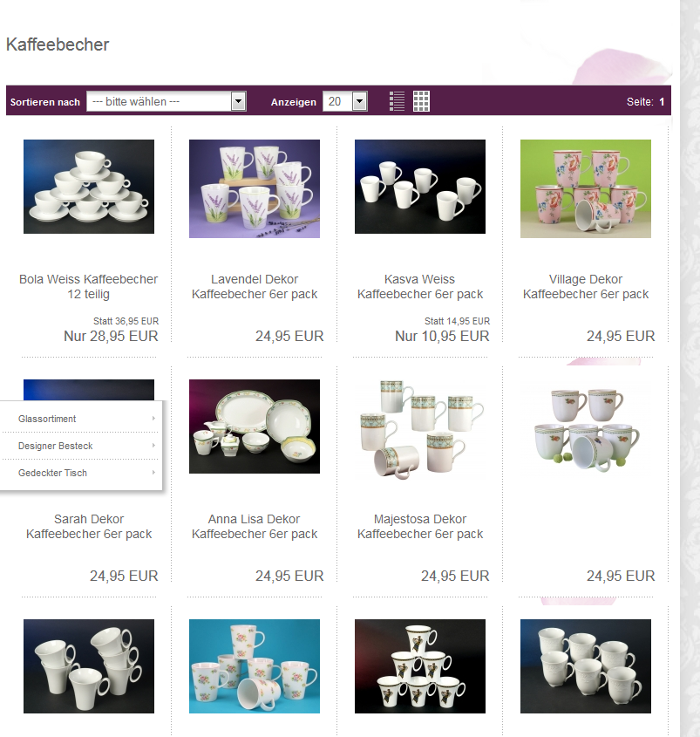View the Kasva Weiss mugs thumbnail

pos(420,187)
